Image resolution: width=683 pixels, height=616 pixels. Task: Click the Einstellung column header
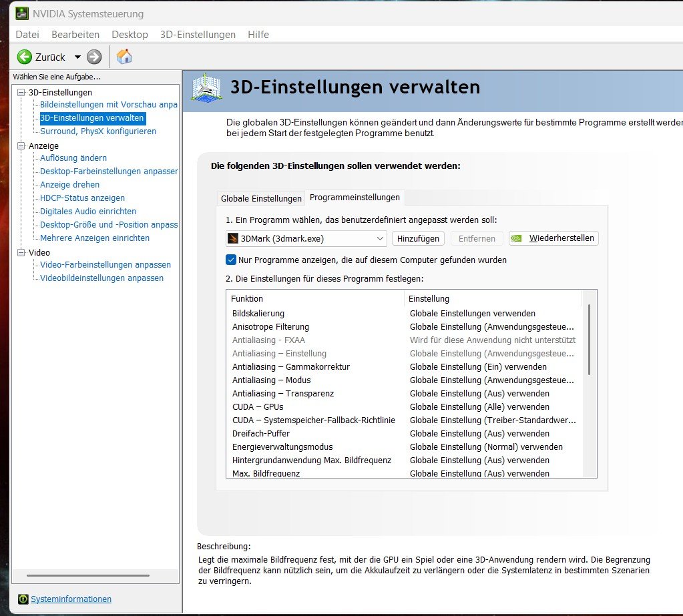(493, 298)
